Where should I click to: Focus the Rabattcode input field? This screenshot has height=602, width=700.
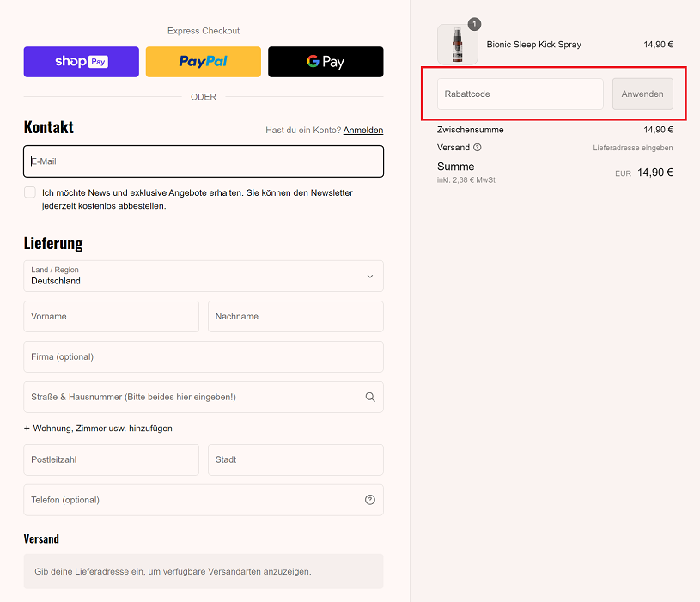tap(520, 94)
